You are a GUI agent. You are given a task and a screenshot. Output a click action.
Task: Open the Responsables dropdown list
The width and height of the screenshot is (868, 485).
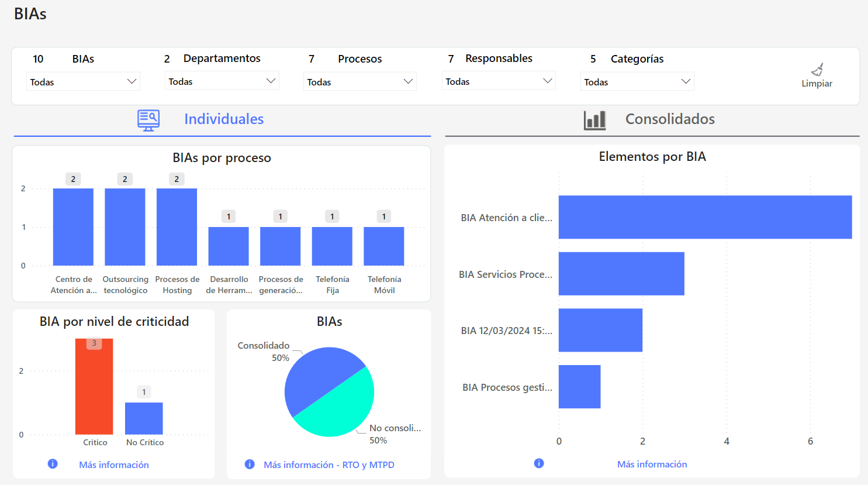click(499, 81)
